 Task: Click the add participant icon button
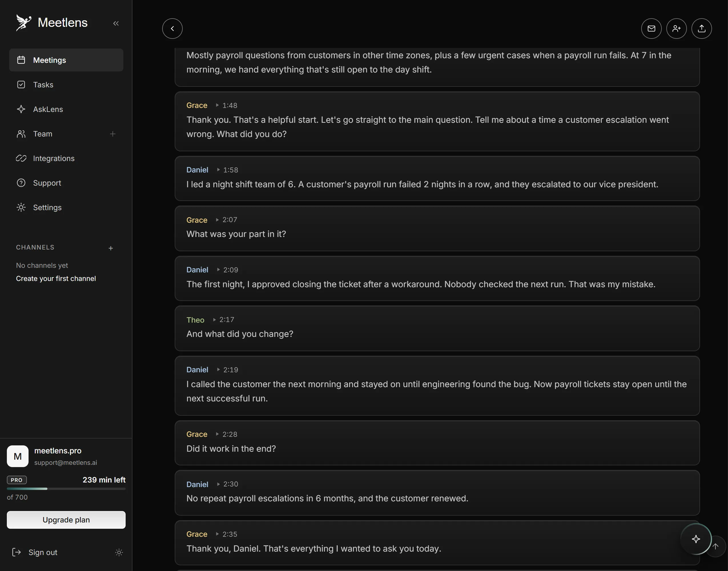[x=677, y=29]
